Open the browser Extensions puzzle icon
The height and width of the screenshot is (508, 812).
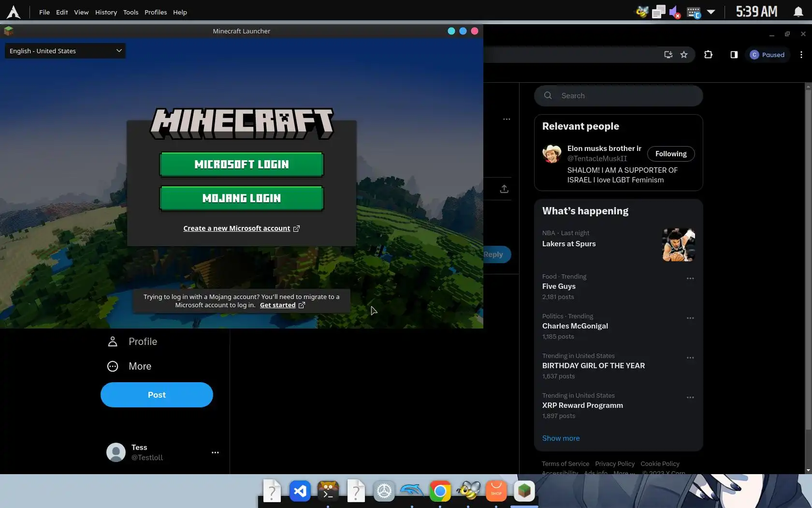pyautogui.click(x=709, y=55)
